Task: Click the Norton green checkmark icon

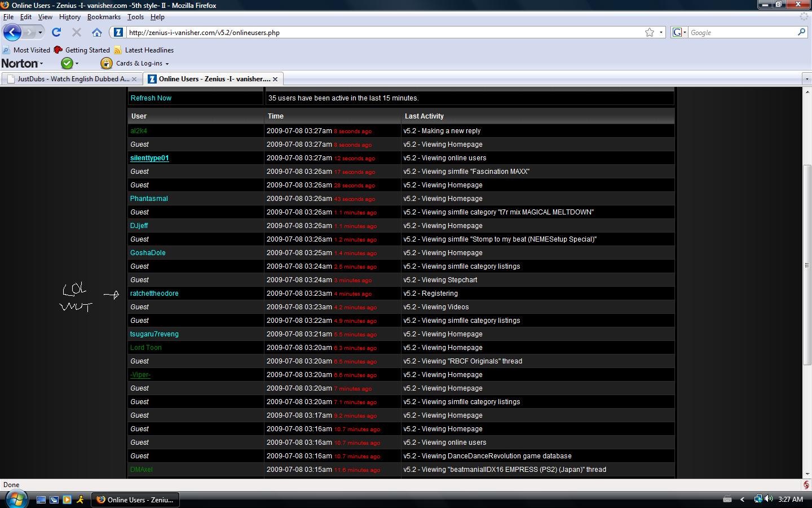Action: [67, 63]
